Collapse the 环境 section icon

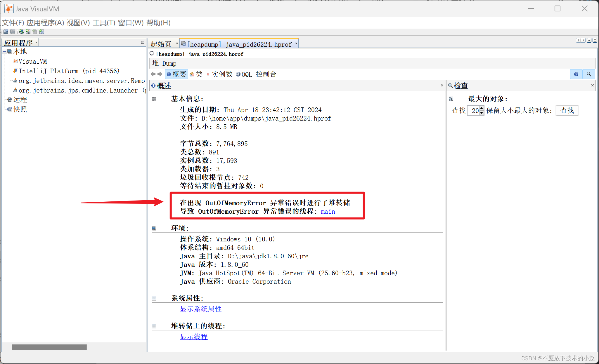[154, 228]
